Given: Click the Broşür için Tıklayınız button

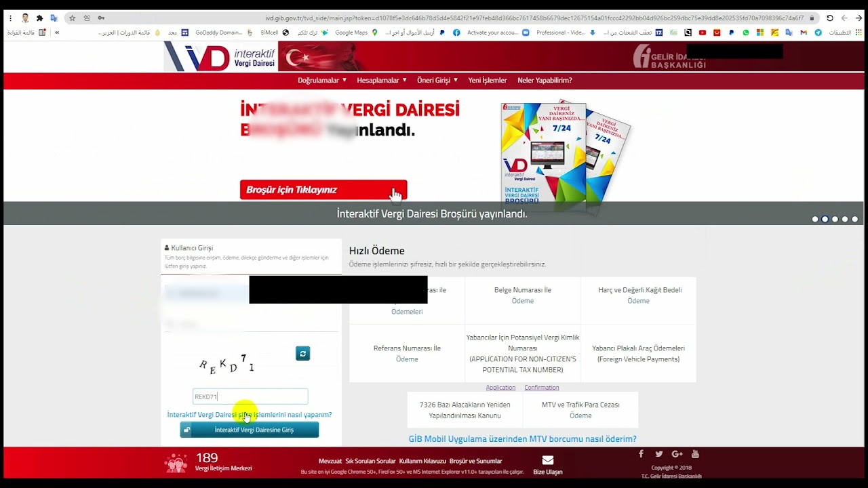Looking at the screenshot, I should tap(323, 190).
